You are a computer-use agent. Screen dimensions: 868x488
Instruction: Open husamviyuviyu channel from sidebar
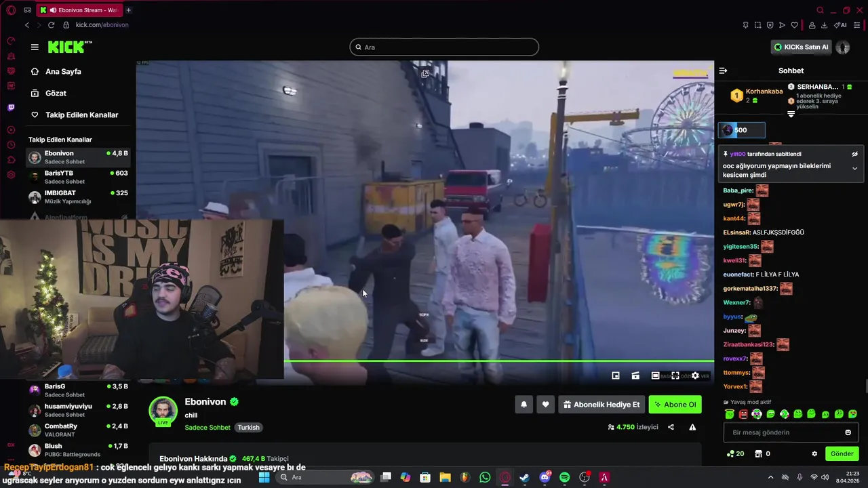[x=78, y=410]
